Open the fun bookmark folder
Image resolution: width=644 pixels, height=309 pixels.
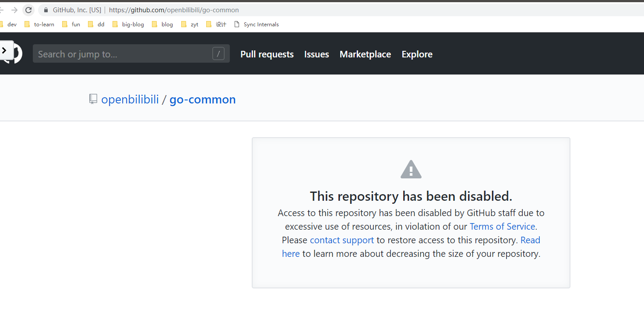[71, 25]
